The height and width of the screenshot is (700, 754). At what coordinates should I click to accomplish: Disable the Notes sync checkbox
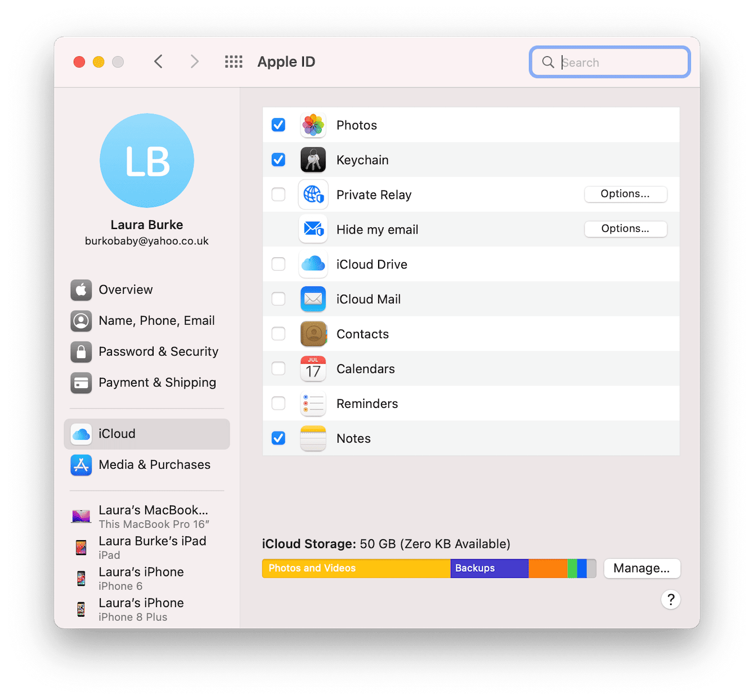pyautogui.click(x=278, y=438)
